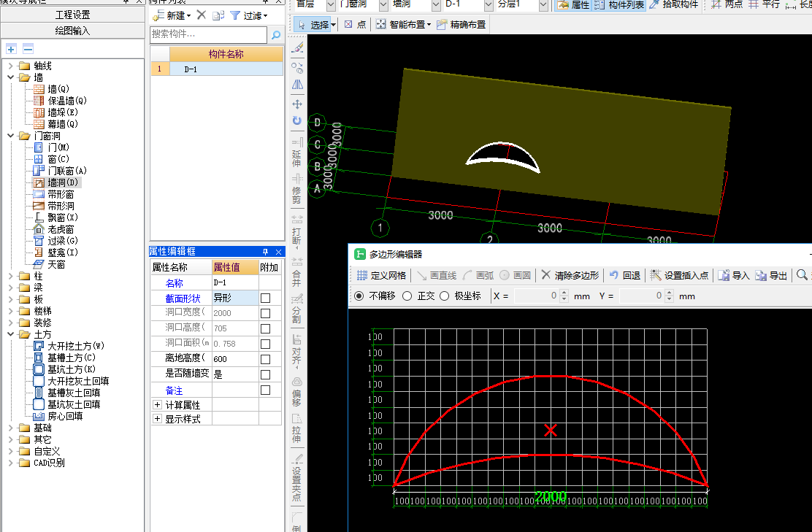
Task: Toggle 备注 additional checkbox
Action: [x=266, y=390]
